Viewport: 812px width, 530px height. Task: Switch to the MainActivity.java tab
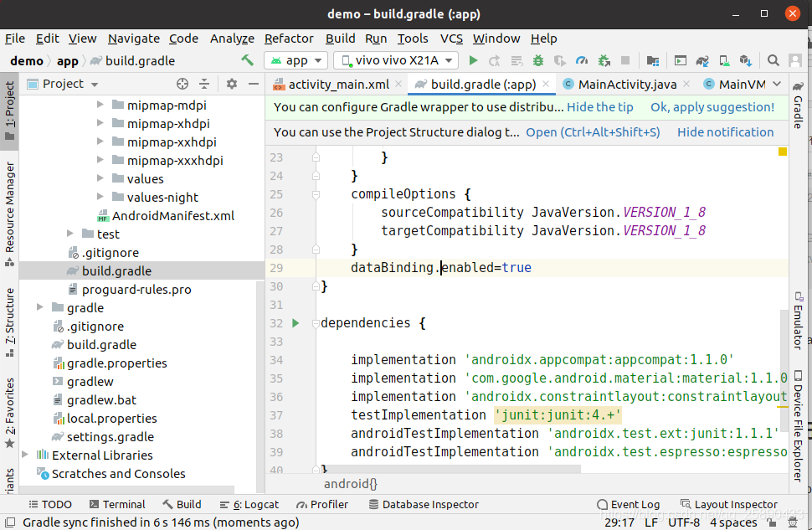627,84
